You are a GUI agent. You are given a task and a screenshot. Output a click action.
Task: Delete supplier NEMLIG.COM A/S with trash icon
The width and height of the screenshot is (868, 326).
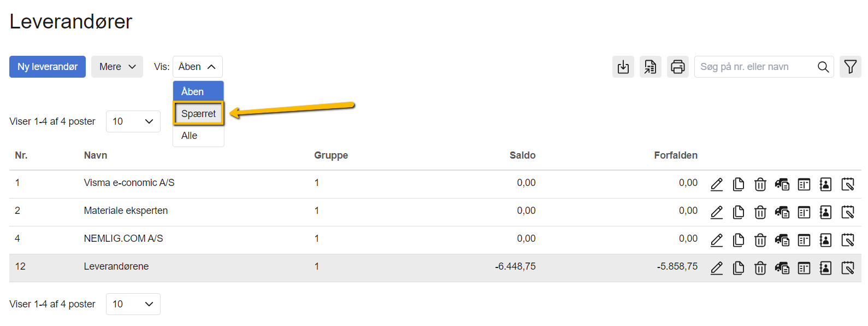point(760,240)
